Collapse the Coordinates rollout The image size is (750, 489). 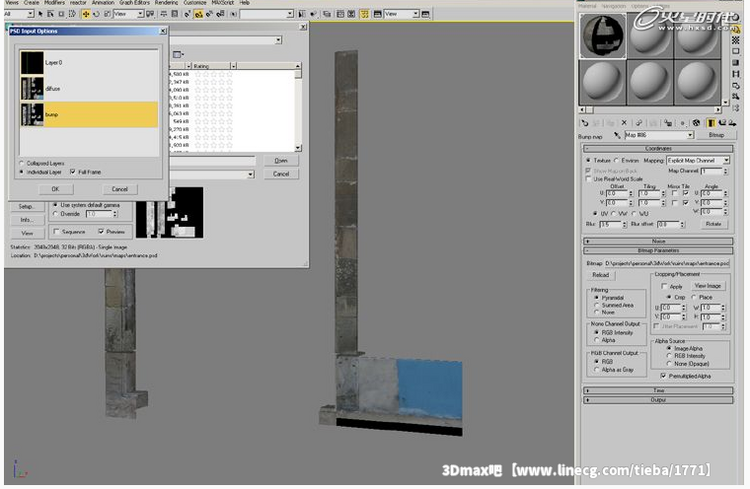pyautogui.click(x=658, y=149)
